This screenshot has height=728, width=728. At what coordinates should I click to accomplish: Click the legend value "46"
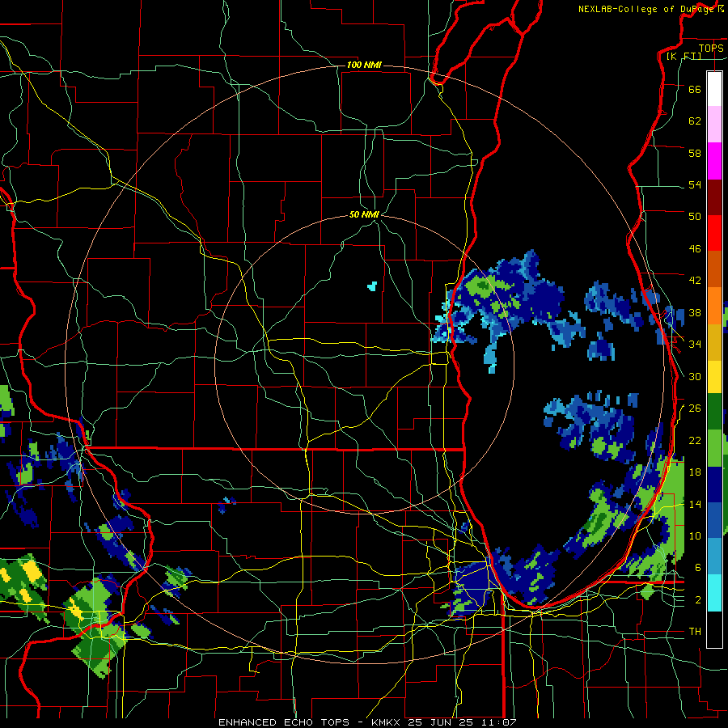[x=695, y=249]
